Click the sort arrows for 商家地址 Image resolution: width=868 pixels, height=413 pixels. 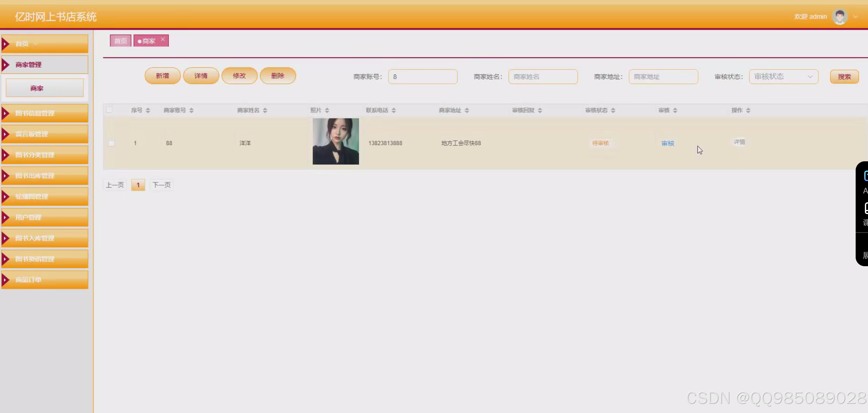(x=467, y=110)
